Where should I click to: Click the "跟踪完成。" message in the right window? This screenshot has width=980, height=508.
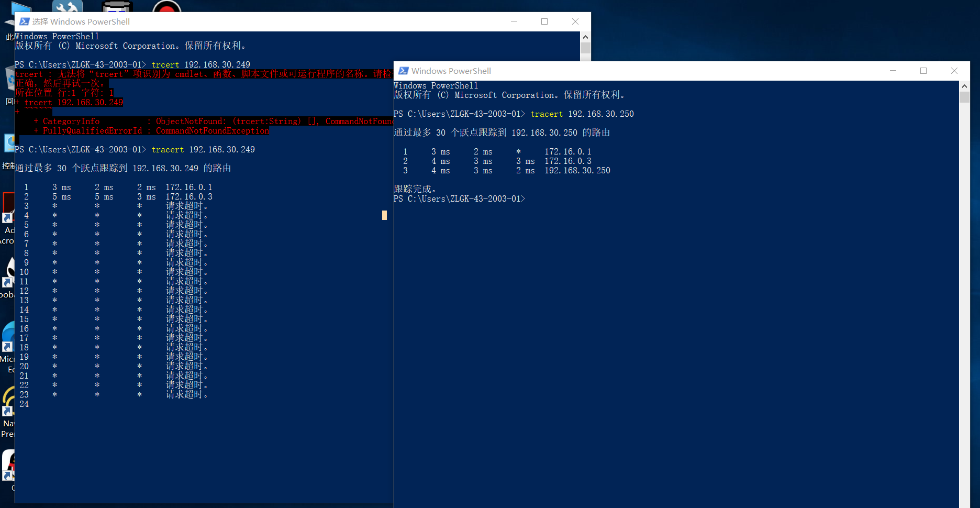click(415, 189)
